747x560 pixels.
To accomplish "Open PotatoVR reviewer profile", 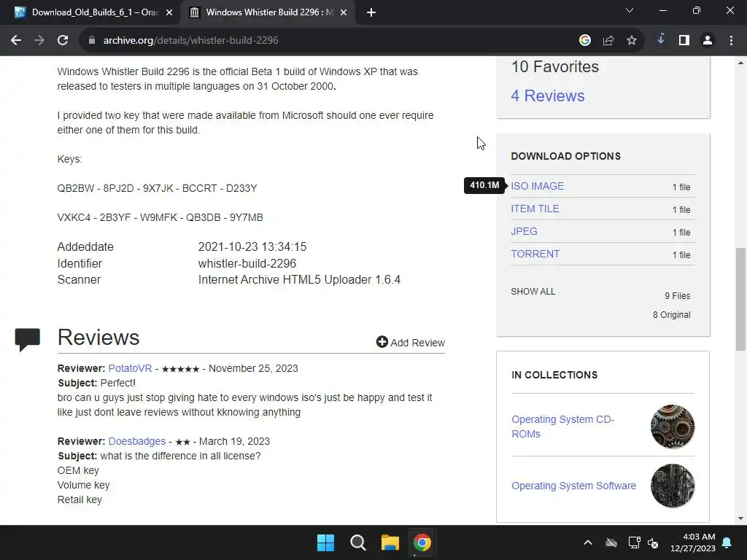I will click(x=130, y=368).
